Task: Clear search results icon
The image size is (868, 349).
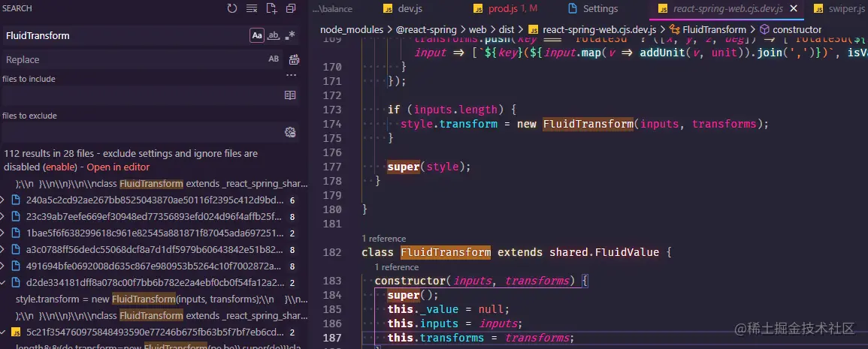Action: pos(251,8)
